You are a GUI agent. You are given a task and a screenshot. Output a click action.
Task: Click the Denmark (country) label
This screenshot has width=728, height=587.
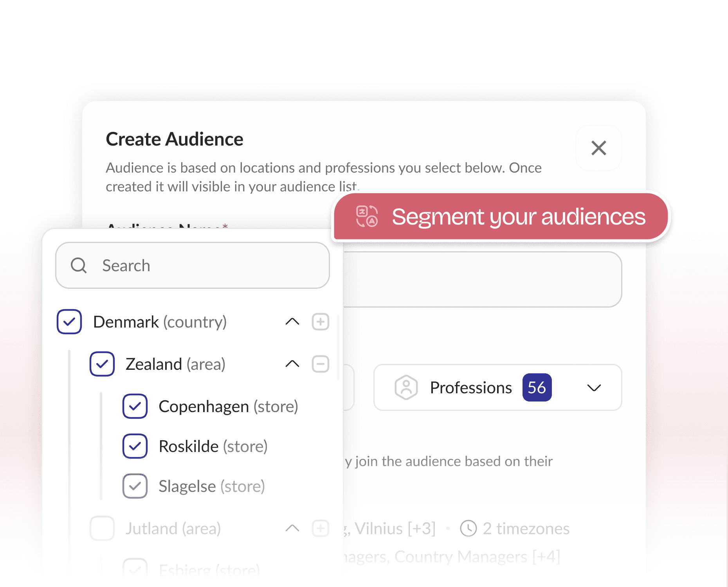coord(160,322)
